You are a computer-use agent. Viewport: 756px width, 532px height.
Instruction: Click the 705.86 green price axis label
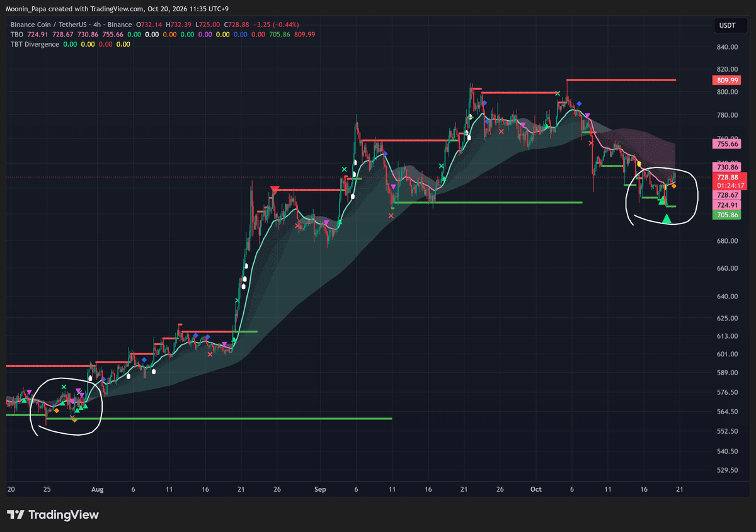[727, 215]
